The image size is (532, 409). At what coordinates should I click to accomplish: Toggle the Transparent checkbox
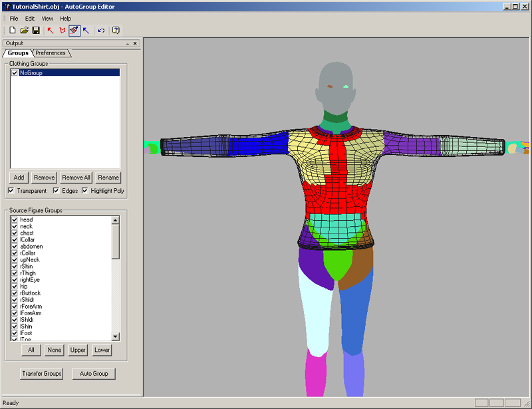point(11,190)
